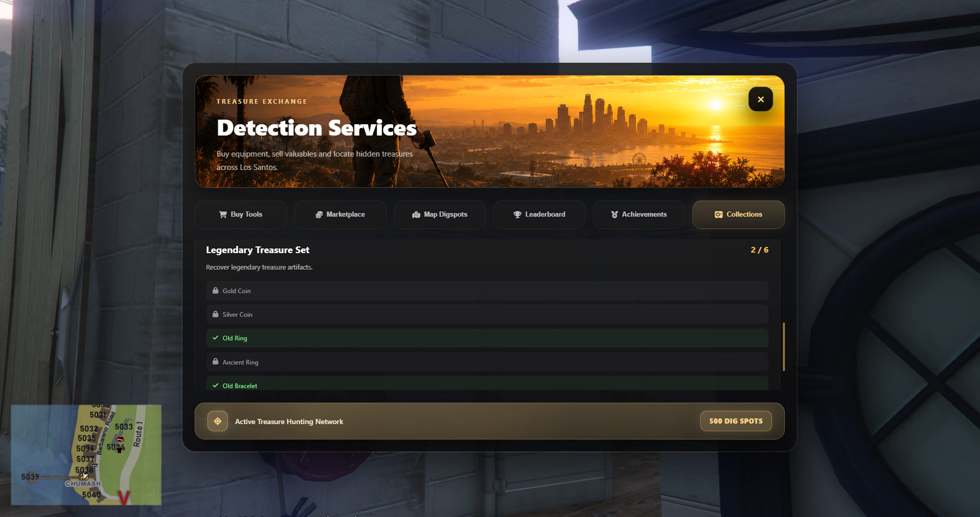The width and height of the screenshot is (980, 517).
Task: View the Leaderboard tab
Action: pos(540,215)
